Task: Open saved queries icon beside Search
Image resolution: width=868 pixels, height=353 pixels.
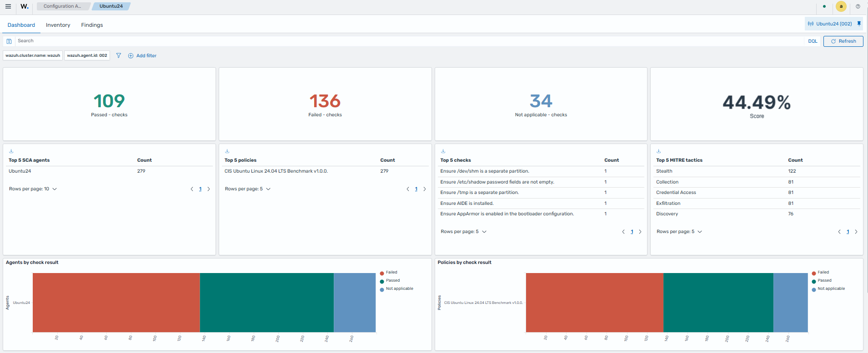Action: tap(9, 41)
